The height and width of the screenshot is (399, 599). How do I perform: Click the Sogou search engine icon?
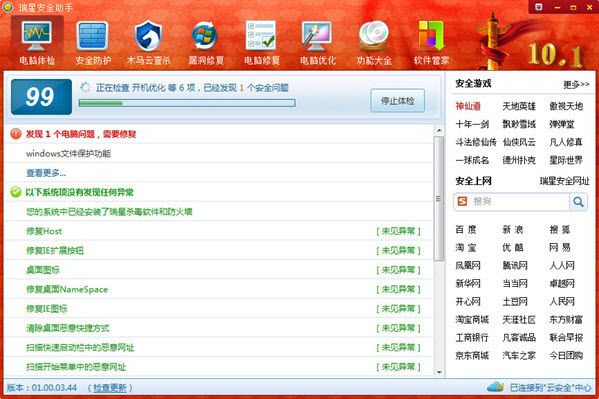463,201
